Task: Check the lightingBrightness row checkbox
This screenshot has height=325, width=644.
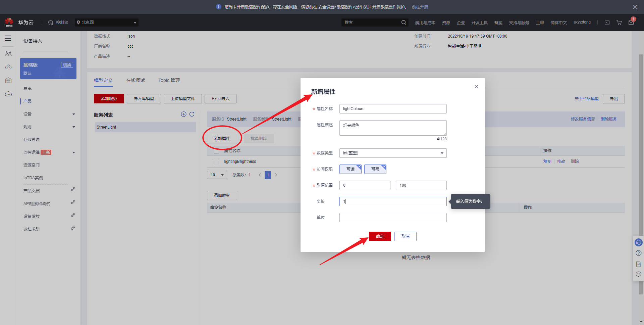Action: 216,161
